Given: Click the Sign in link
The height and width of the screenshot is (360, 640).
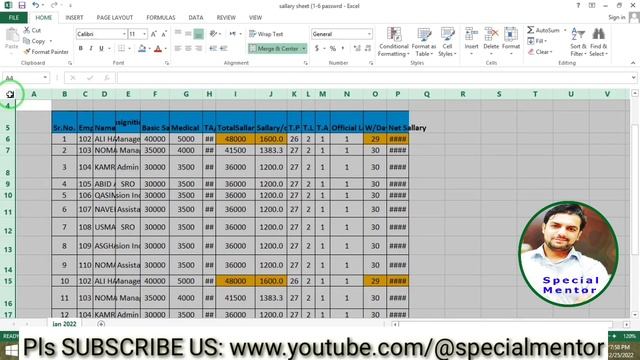Looking at the screenshot, I should tap(617, 17).
